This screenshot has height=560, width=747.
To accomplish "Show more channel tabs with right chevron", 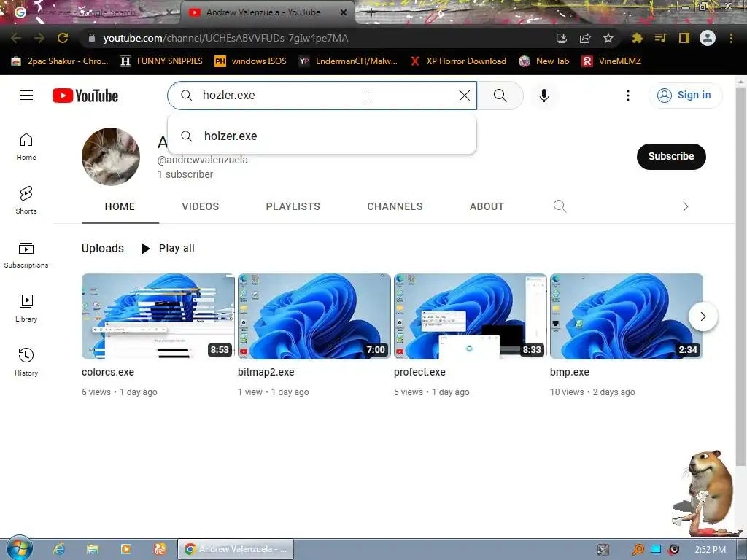I will click(x=685, y=206).
